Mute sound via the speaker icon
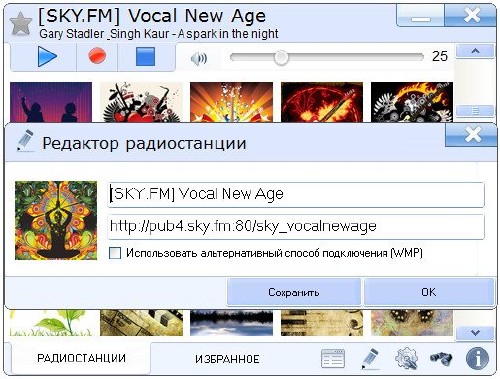This screenshot has width=500, height=379. (199, 59)
